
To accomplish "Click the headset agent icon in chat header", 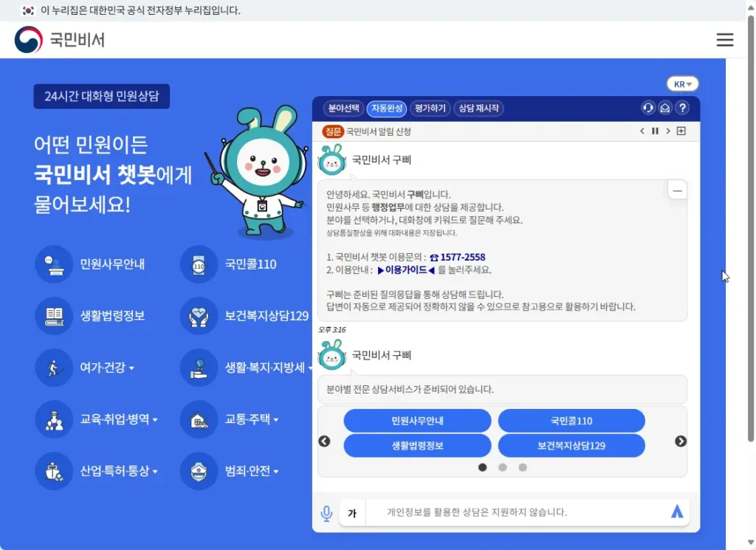I will coord(648,108).
